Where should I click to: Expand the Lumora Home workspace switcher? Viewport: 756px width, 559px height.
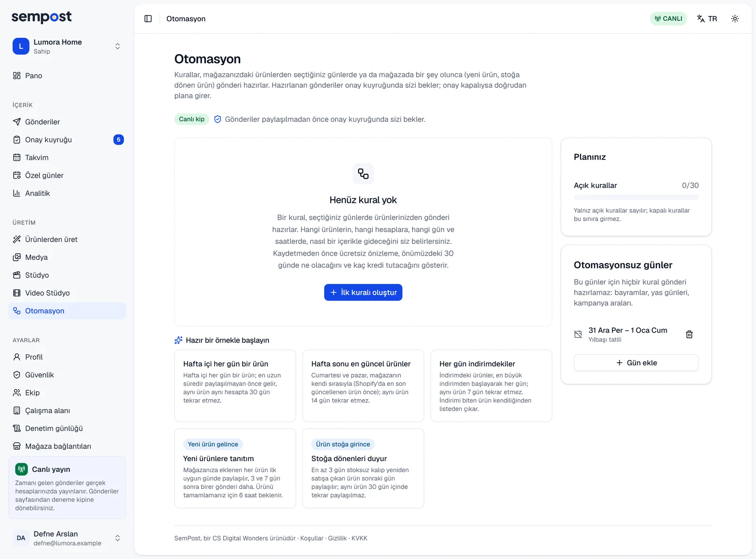pos(67,46)
